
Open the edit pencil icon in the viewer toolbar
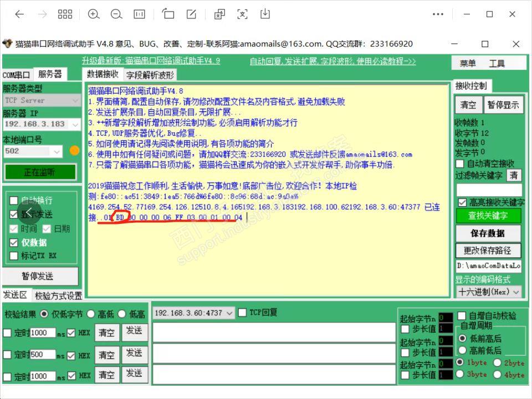coord(191,14)
